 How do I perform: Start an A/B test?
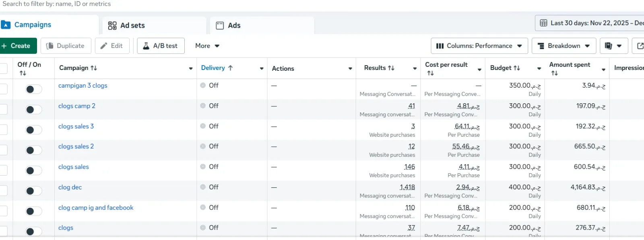[161, 46]
